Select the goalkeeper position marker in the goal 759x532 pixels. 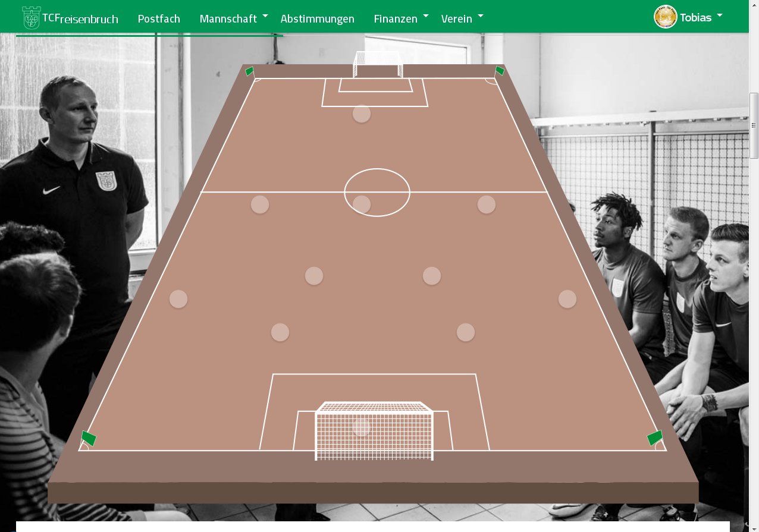pos(362,427)
